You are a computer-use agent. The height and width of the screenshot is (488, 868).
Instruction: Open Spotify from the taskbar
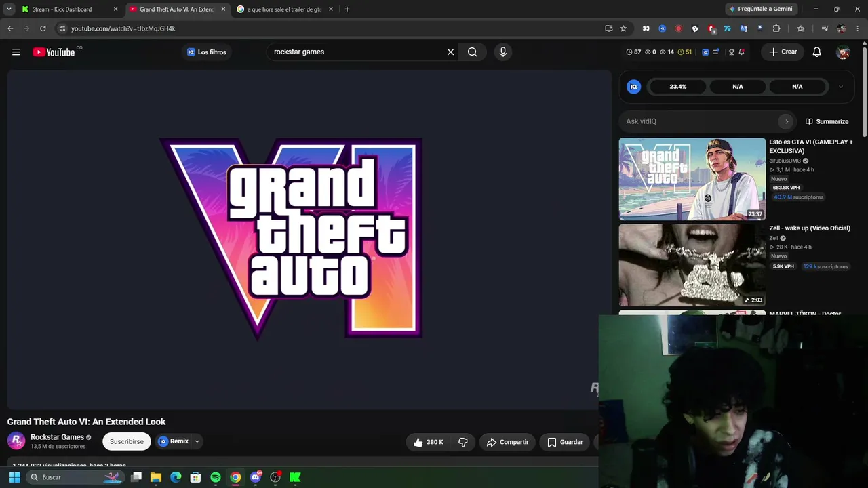(x=216, y=477)
